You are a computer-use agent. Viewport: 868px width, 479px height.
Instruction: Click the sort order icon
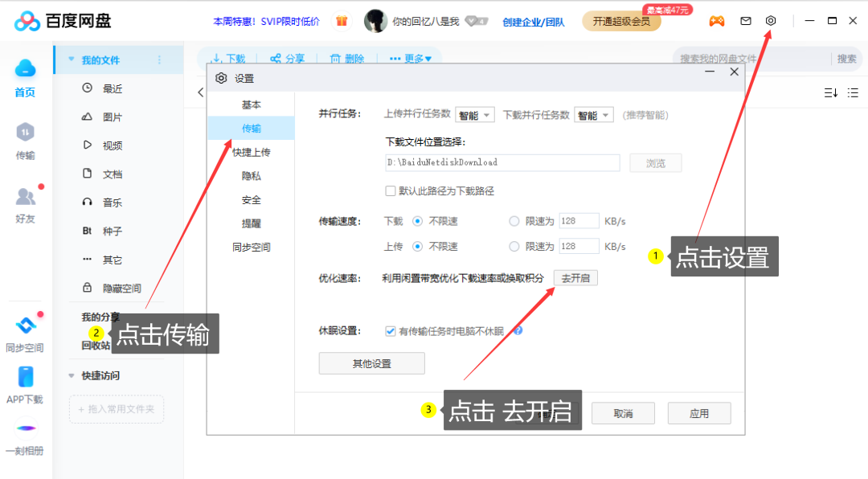830,93
